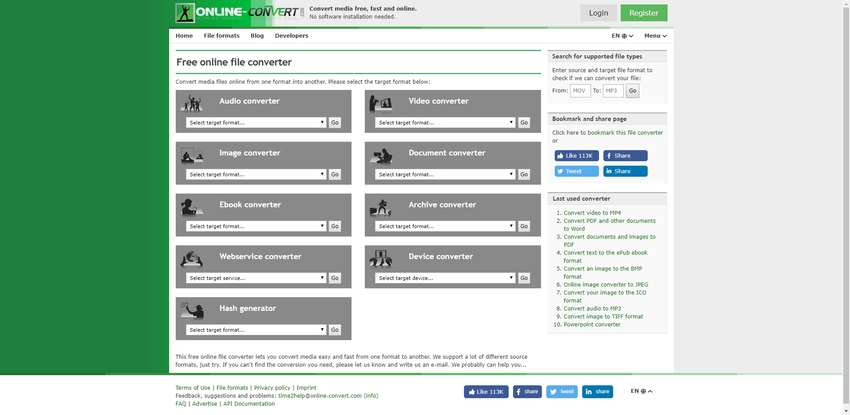Click the Online-Convert logo
This screenshot has height=415, width=850.
(x=226, y=13)
